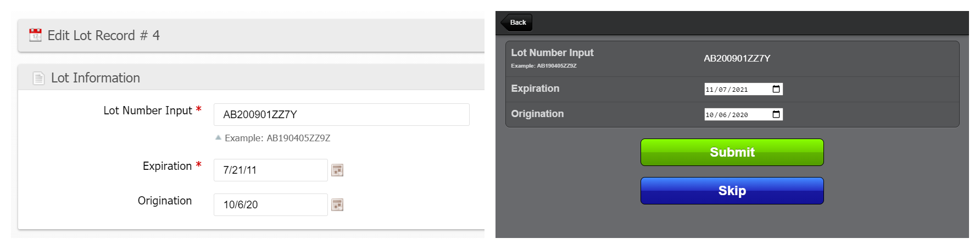Click the Edit Lot Record # 4 heading
The height and width of the screenshot is (249, 980).
pos(103,36)
